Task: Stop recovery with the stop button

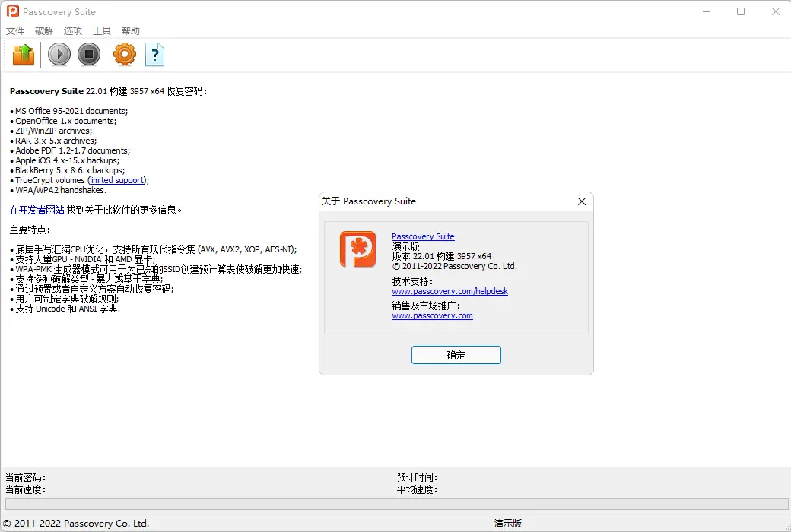Action: [89, 55]
